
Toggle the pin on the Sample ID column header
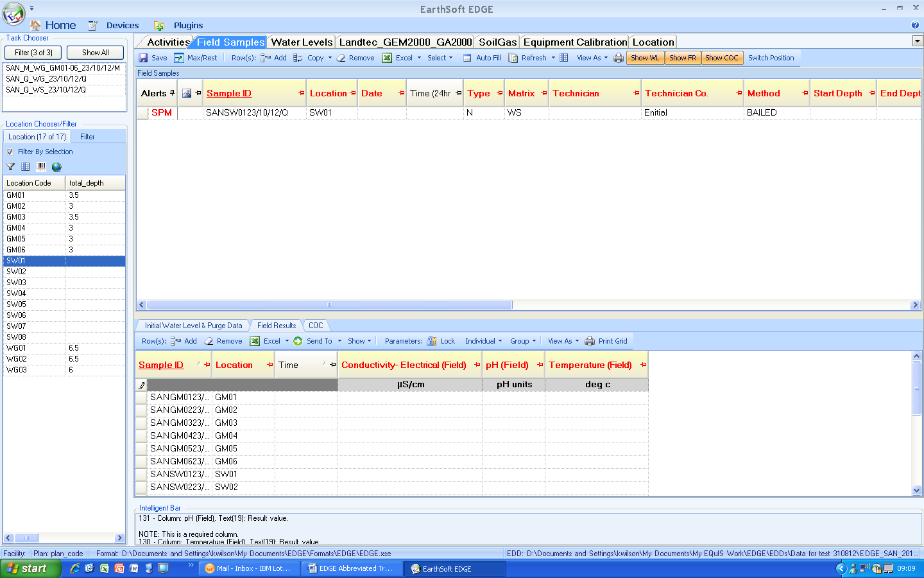click(x=302, y=93)
